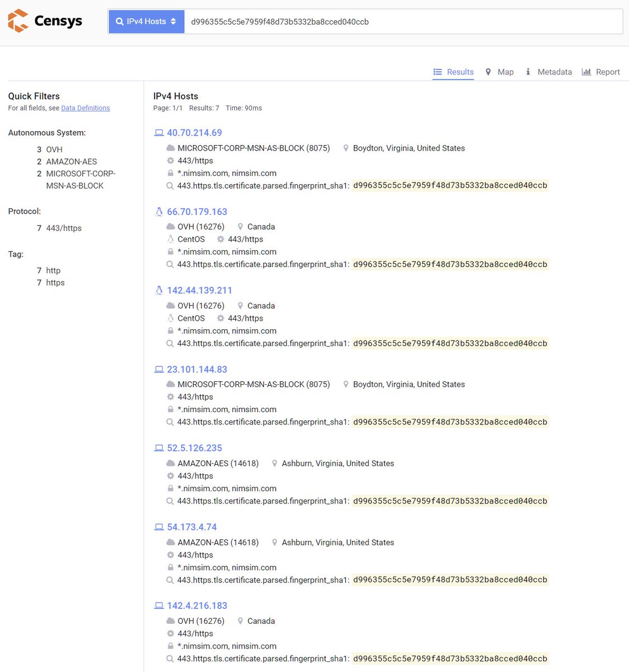Click the cloud icon for 52.5.126.235's AMAZON-AES

click(x=171, y=464)
